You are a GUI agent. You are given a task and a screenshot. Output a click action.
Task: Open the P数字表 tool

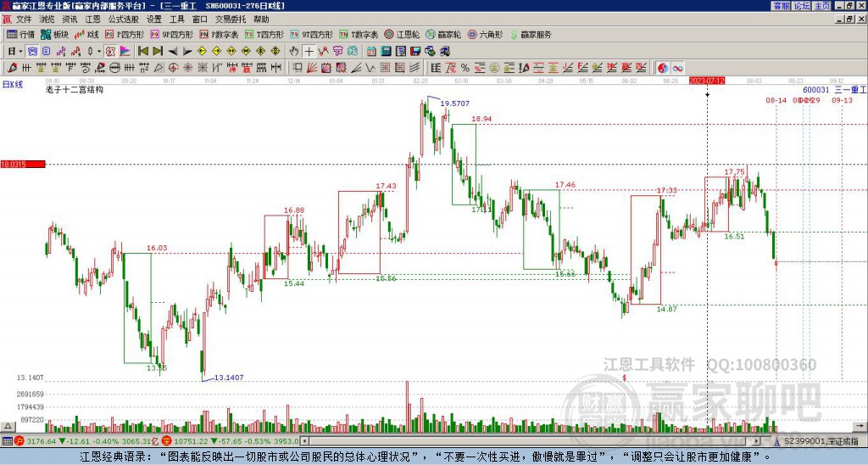pos(220,34)
